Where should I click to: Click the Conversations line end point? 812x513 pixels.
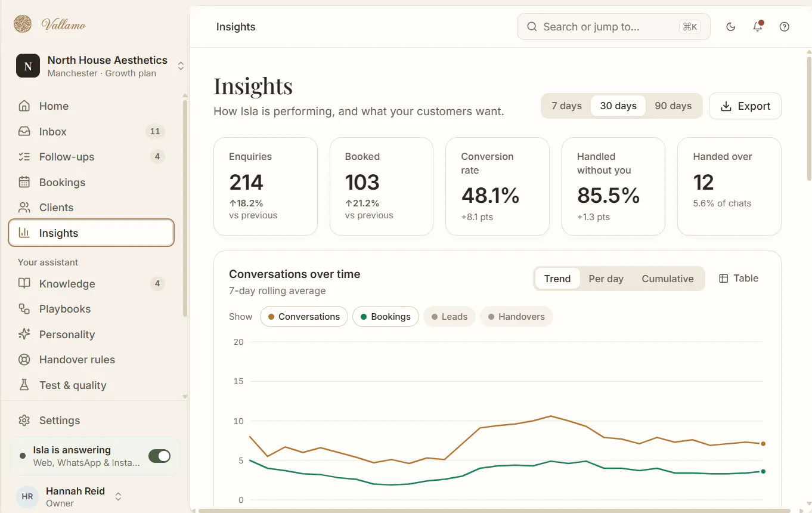[x=763, y=444]
